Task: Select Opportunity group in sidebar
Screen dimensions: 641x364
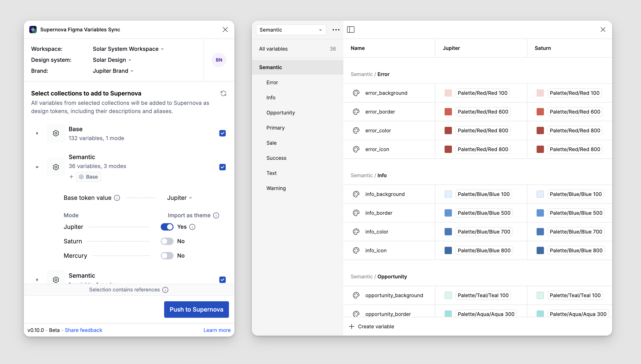Action: [280, 113]
